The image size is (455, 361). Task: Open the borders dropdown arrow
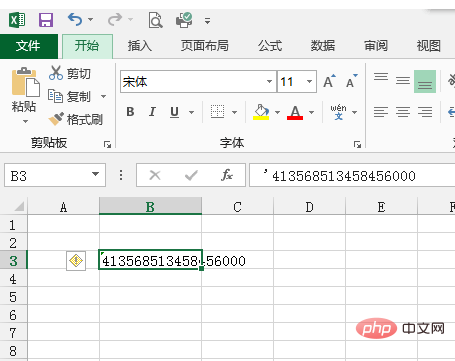pyautogui.click(x=234, y=112)
